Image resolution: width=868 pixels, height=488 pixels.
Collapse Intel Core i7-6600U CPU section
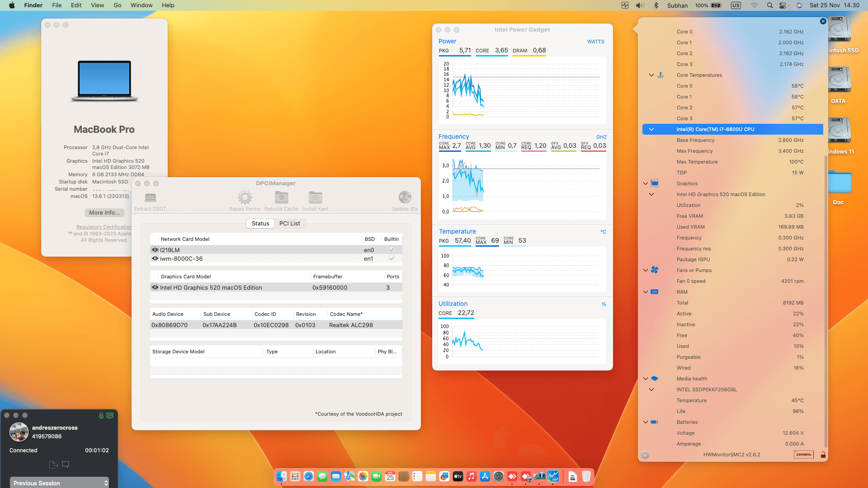tap(651, 129)
